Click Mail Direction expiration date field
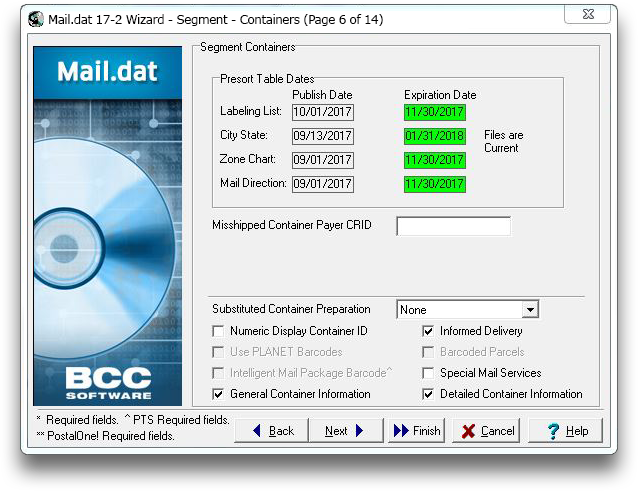This screenshot has width=638, height=491. (435, 184)
